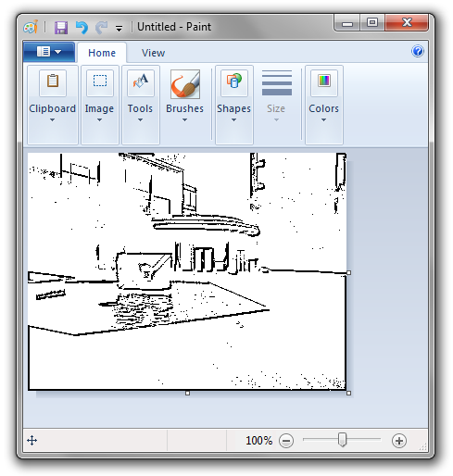
Task: Click the Colors palette icon
Action: point(324,82)
